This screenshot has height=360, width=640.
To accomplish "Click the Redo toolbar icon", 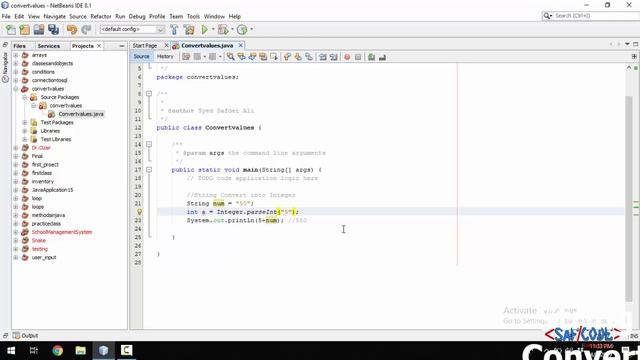I will click(86, 29).
